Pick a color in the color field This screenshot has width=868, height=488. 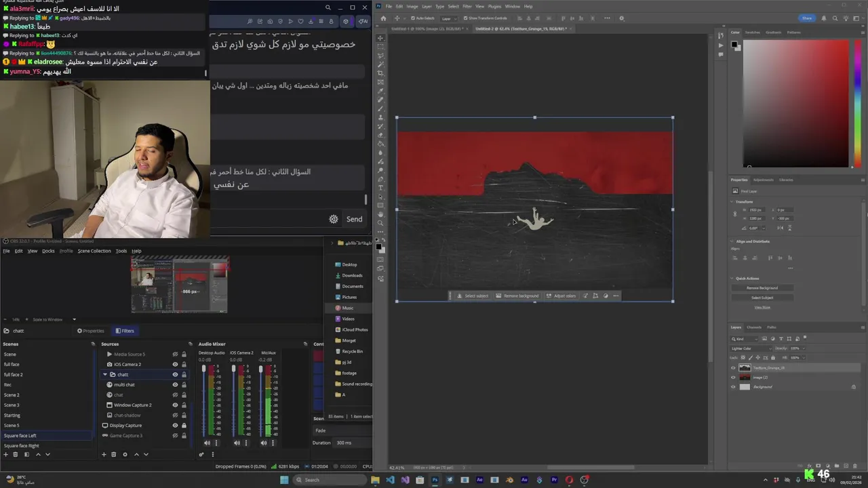(x=796, y=103)
